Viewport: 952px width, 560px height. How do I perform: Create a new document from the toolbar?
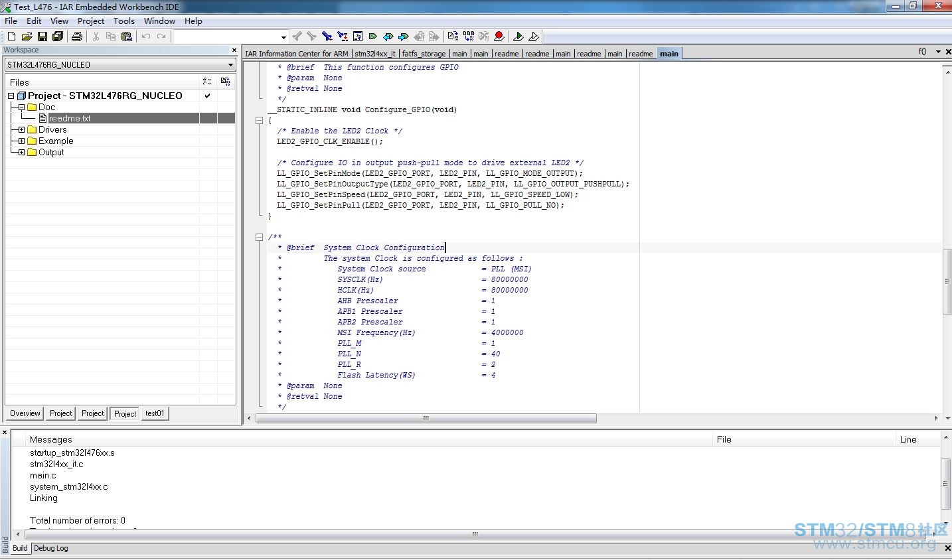pyautogui.click(x=11, y=36)
